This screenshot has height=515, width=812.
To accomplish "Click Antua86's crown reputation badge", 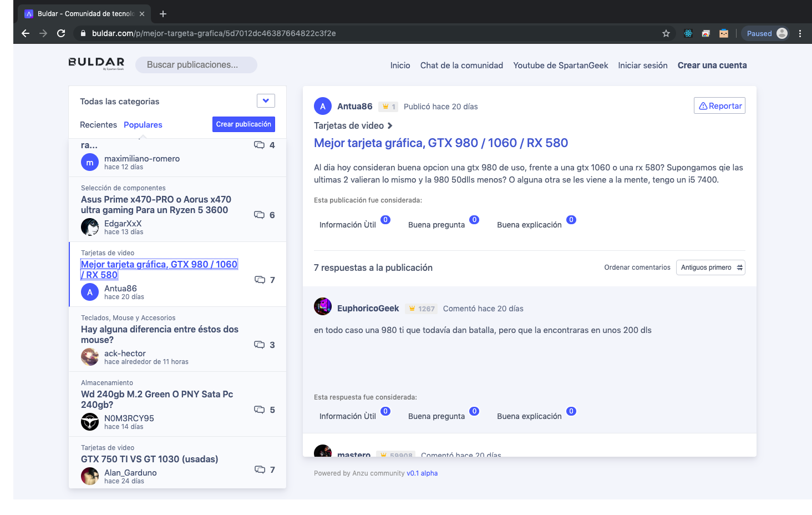I will [388, 107].
